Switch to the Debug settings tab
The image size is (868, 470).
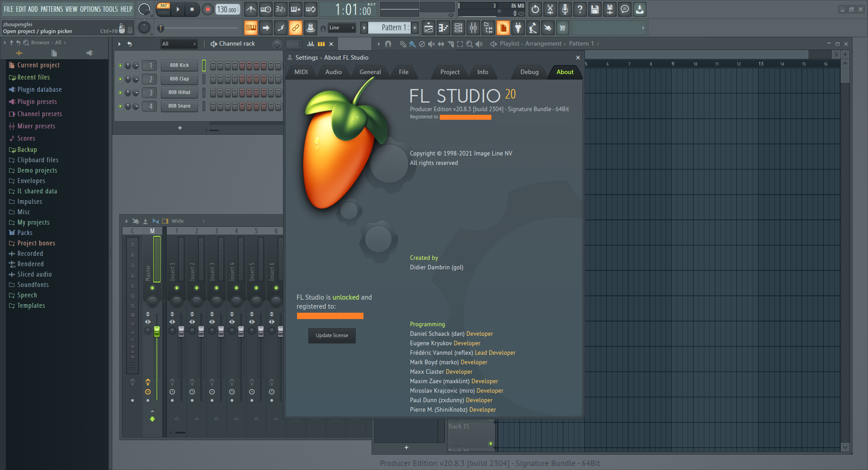pos(529,72)
